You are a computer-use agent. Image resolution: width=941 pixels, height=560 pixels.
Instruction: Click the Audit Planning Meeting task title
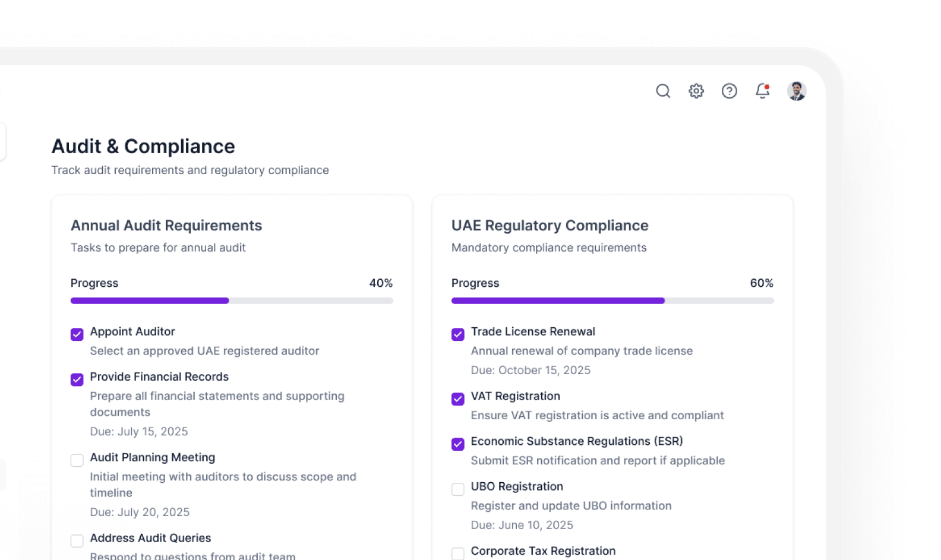click(x=153, y=457)
